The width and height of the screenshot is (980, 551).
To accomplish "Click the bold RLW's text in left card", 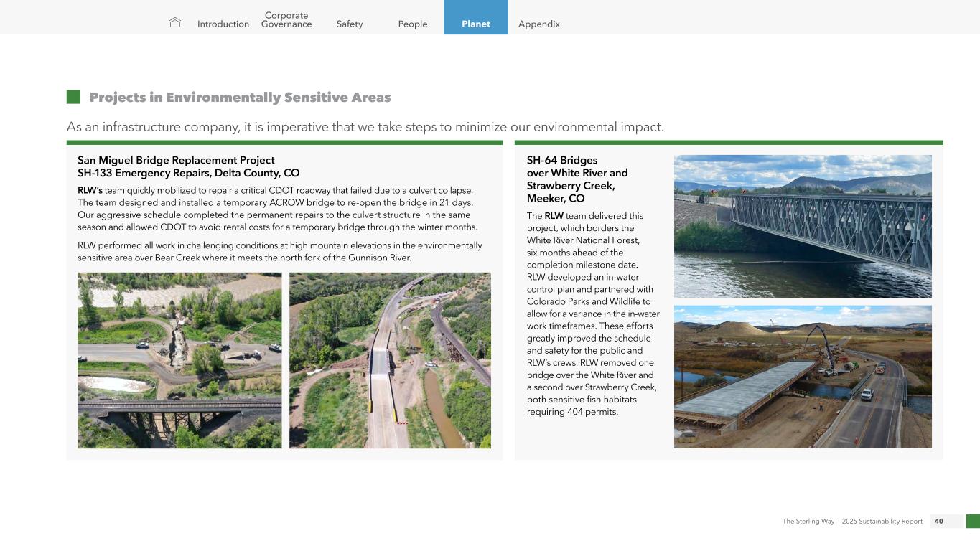I will point(90,190).
